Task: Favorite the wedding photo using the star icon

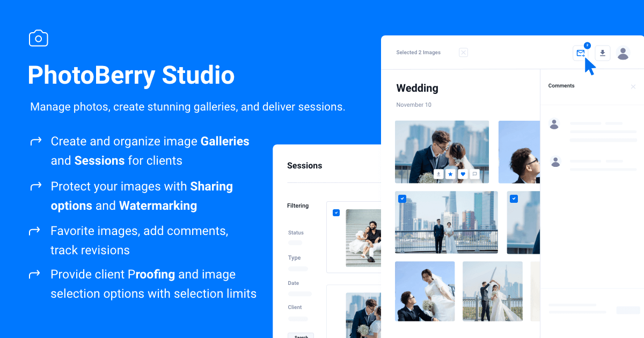Action: 451,174
